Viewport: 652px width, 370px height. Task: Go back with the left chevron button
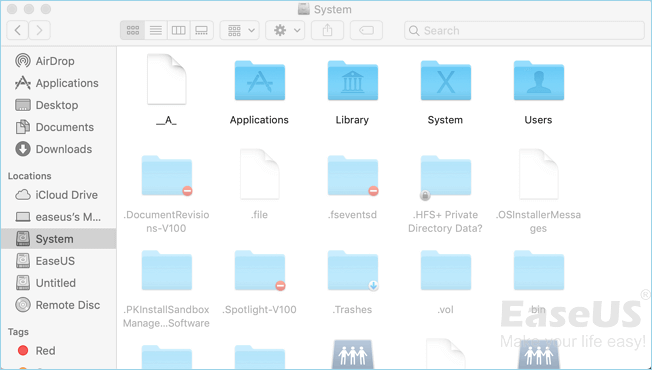coord(17,30)
